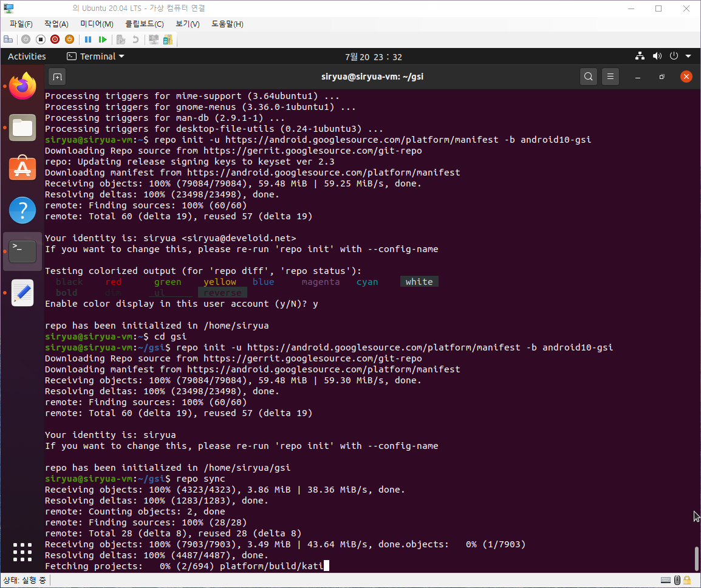
Task: Open the clock and calendar panel
Action: (x=374, y=56)
